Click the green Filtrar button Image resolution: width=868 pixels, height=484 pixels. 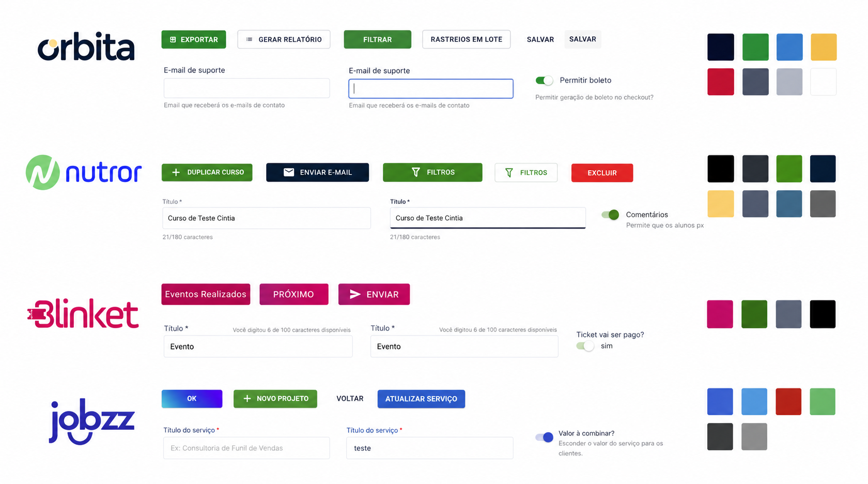[378, 39]
